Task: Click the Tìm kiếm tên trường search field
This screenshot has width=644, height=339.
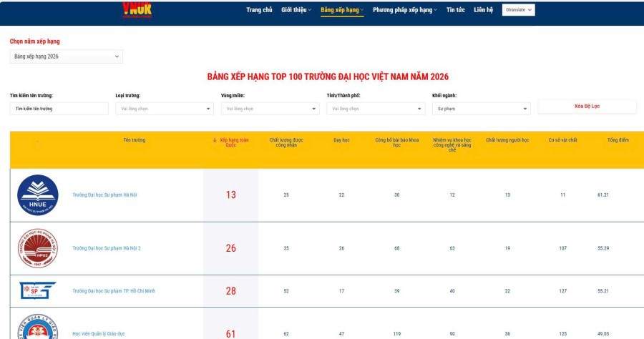Action: pos(59,109)
